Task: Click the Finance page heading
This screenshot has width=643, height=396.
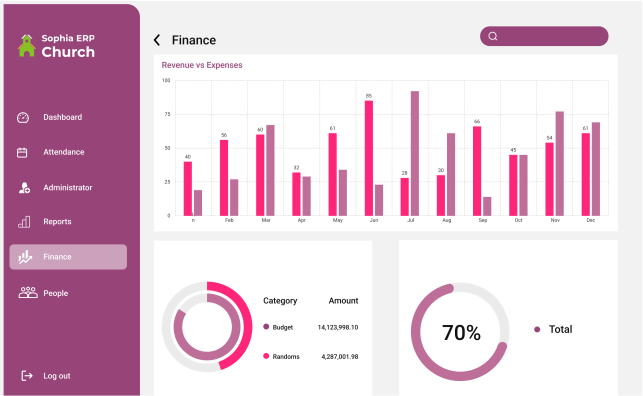Action: click(194, 40)
